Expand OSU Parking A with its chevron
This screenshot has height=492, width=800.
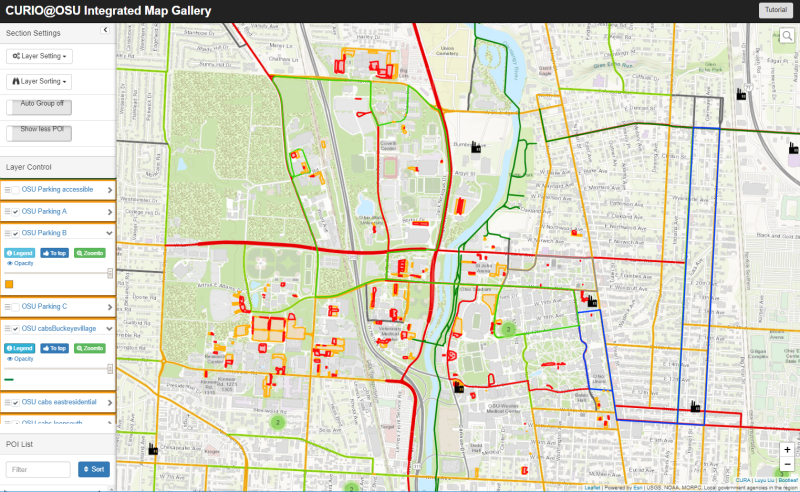[x=109, y=212]
